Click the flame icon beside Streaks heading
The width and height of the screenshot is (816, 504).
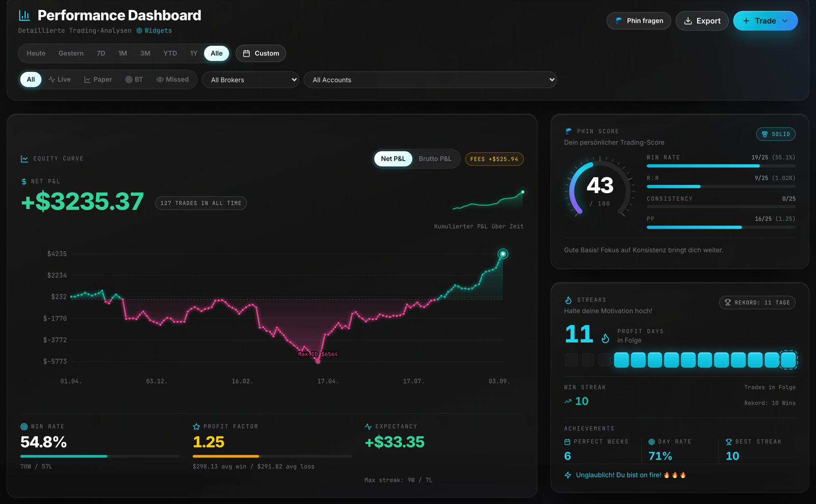click(x=569, y=300)
